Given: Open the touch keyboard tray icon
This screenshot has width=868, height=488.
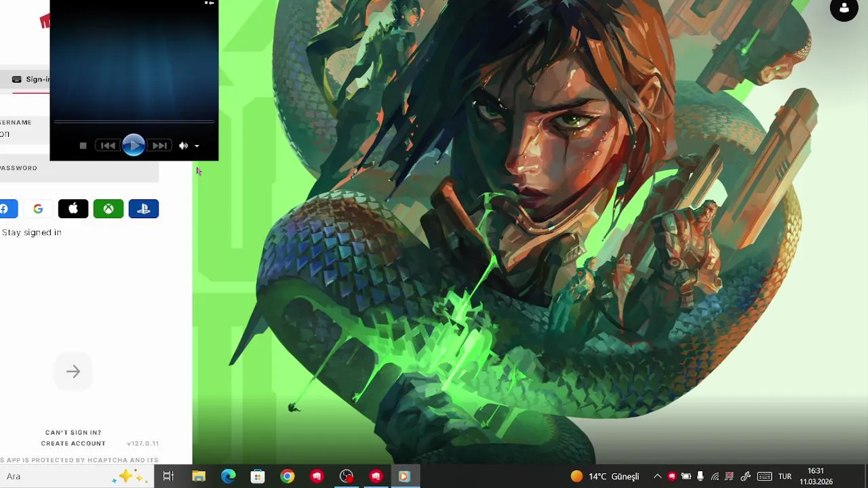Looking at the screenshot, I should point(764,476).
